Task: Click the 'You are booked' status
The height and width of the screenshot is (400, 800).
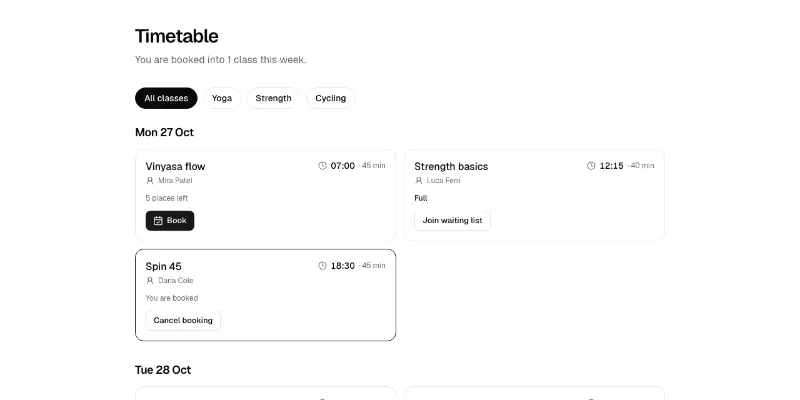Action: (x=172, y=298)
